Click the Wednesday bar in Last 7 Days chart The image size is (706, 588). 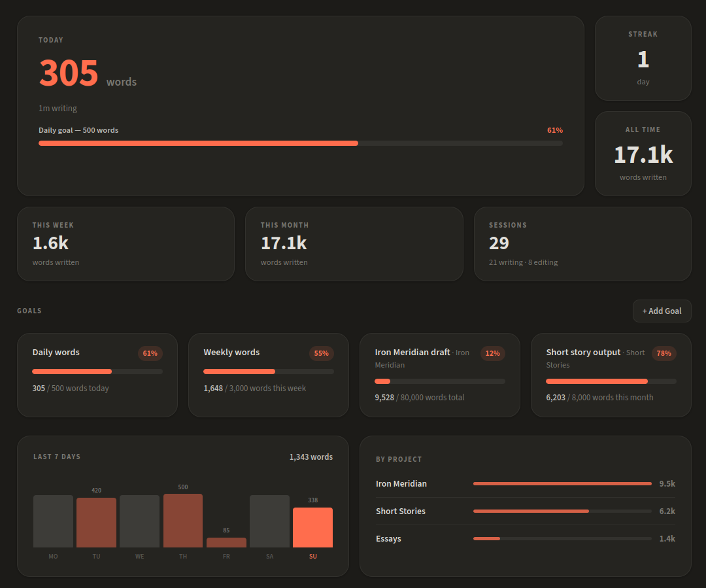click(140, 521)
